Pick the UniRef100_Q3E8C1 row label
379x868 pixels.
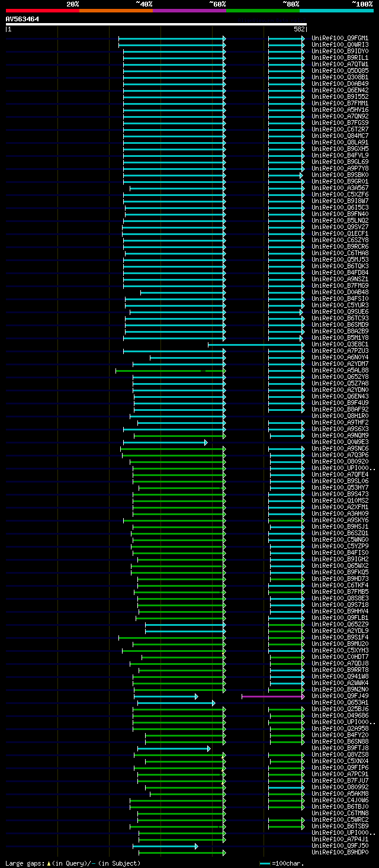click(340, 345)
